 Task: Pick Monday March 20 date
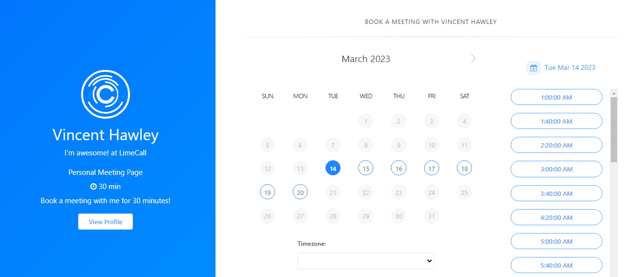tap(300, 192)
